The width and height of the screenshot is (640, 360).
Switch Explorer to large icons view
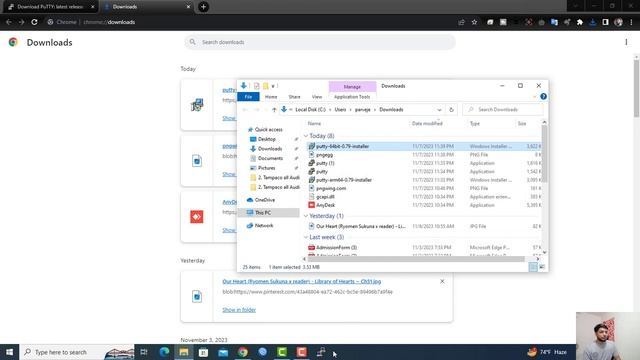coord(542,267)
